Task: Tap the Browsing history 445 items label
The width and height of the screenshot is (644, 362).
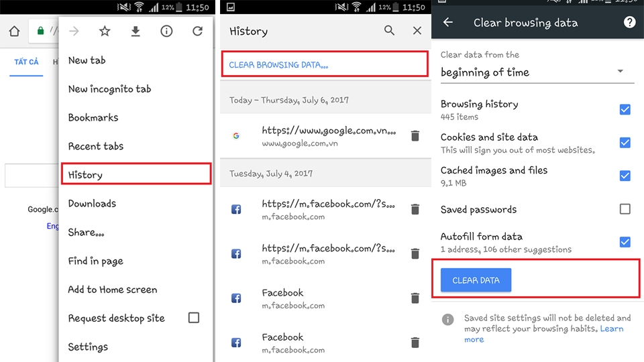Action: (x=479, y=109)
